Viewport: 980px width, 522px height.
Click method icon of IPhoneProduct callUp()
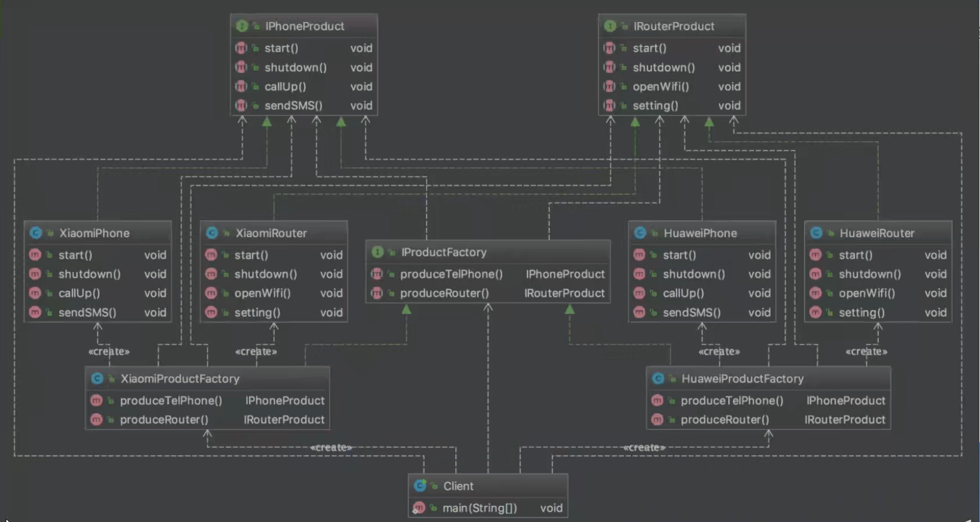coord(241,86)
